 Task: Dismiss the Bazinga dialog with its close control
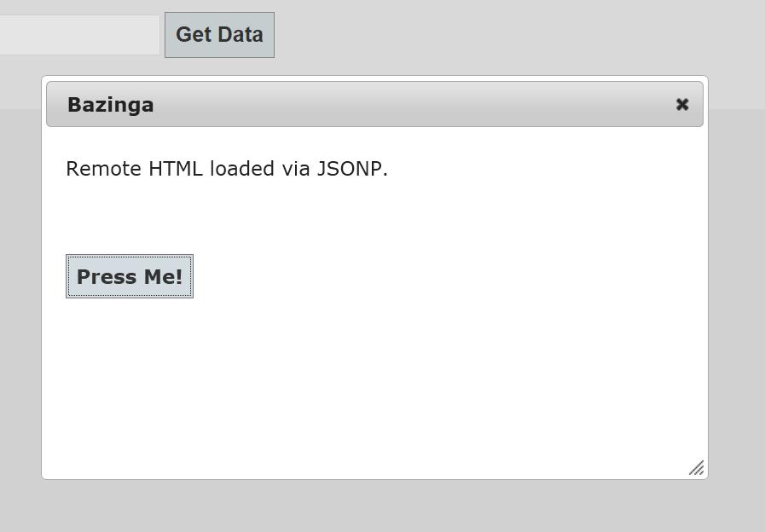click(x=681, y=104)
